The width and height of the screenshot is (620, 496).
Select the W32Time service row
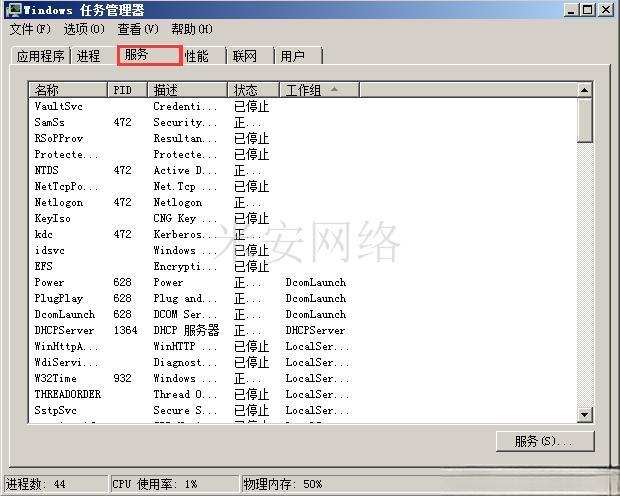[303, 378]
